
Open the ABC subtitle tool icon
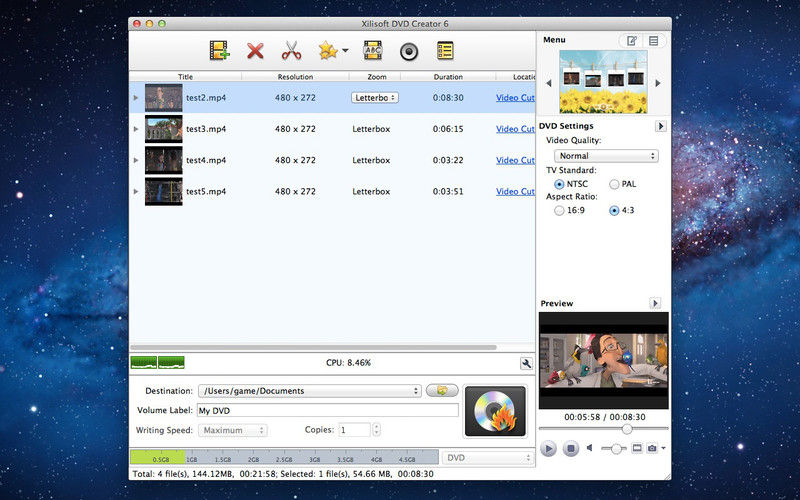(373, 51)
